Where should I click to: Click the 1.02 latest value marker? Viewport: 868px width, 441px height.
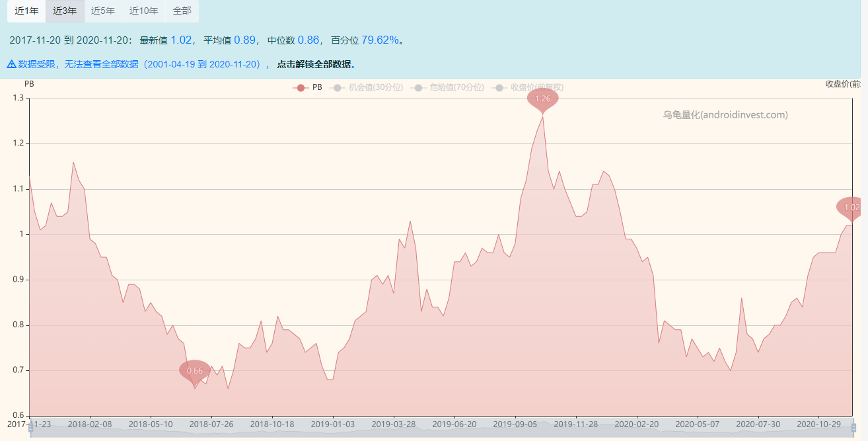[x=851, y=207]
